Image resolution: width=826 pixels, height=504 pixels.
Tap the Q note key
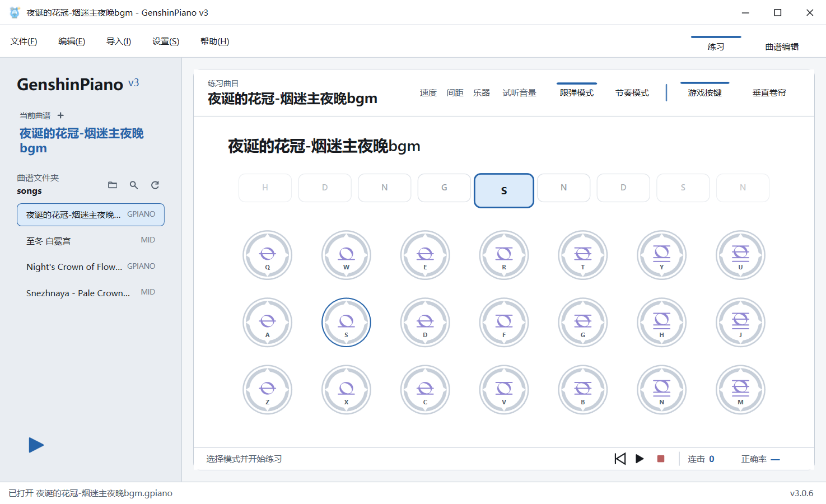268,255
